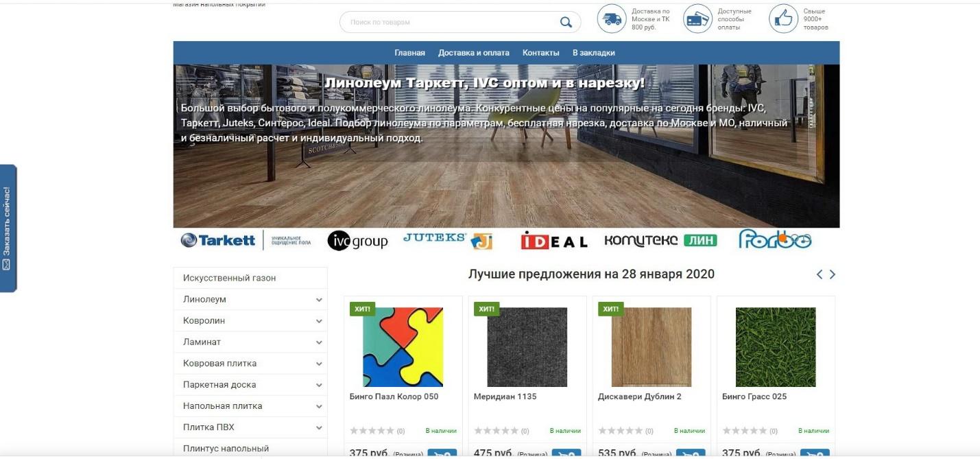
Task: Click the payment methods card icon
Action: 698,19
